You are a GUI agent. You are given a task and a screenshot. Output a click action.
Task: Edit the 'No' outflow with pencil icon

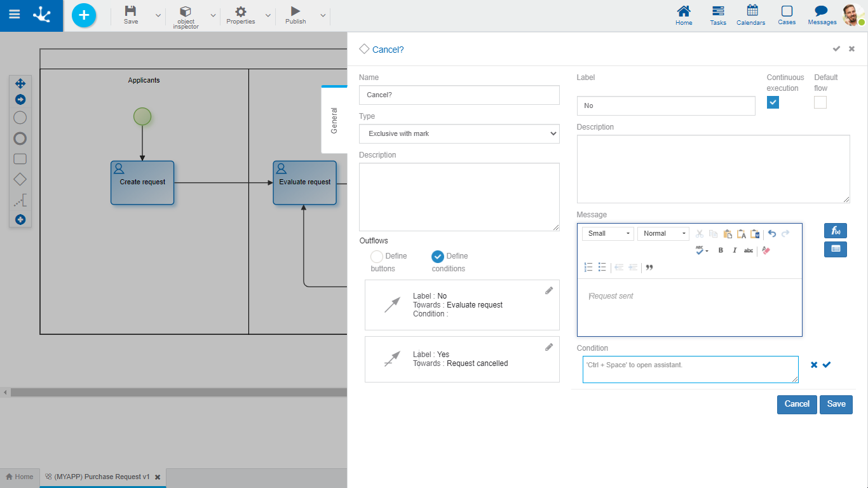click(549, 290)
